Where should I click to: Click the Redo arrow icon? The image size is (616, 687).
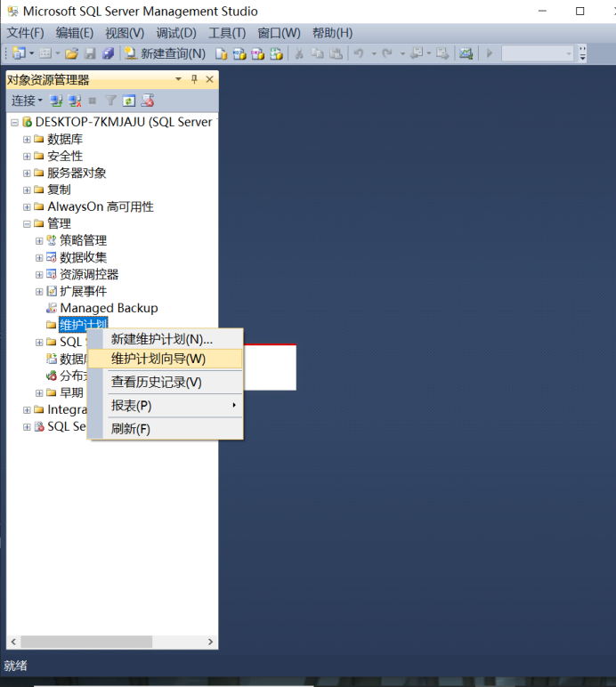pyautogui.click(x=387, y=53)
